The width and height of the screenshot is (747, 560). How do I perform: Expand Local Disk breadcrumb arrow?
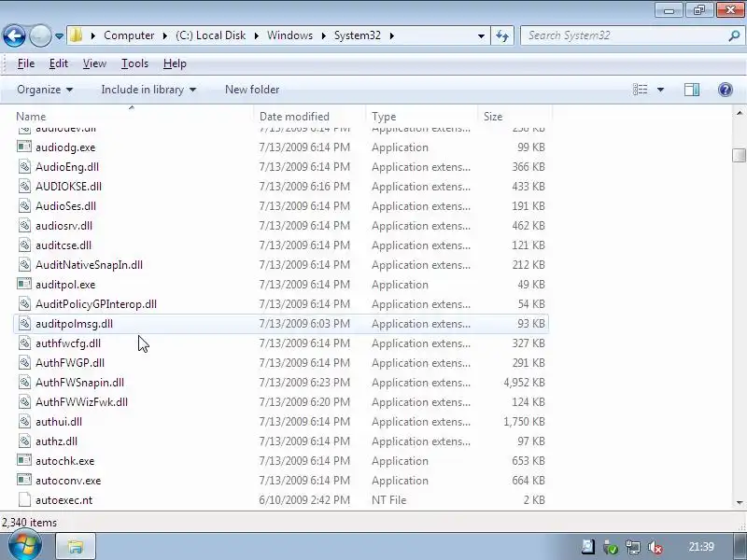click(x=256, y=35)
